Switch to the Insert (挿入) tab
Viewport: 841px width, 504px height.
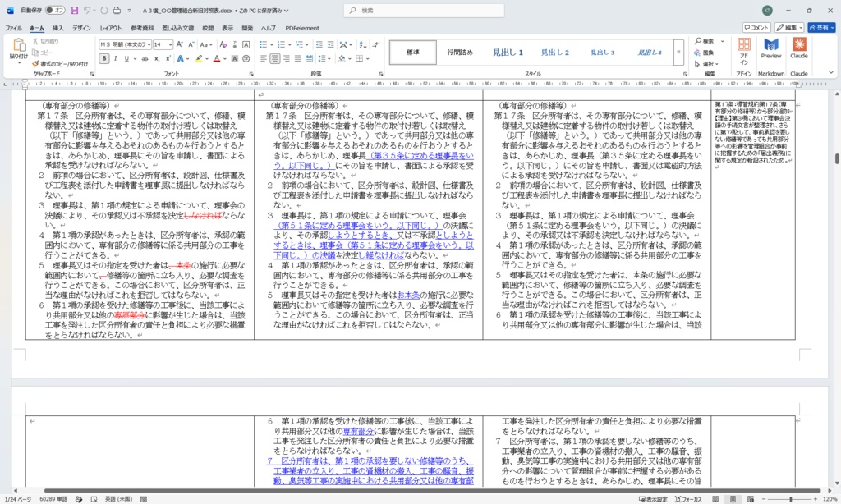click(x=58, y=28)
